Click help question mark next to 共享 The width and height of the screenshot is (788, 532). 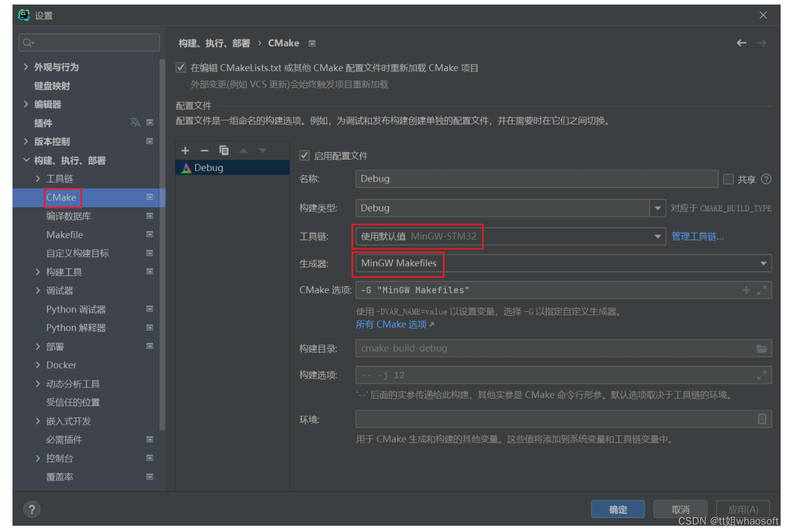(766, 179)
